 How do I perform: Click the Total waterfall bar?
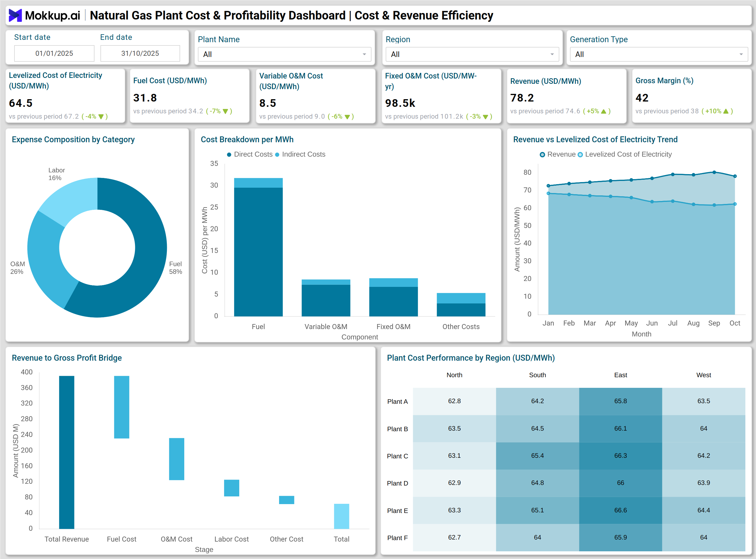click(x=341, y=516)
